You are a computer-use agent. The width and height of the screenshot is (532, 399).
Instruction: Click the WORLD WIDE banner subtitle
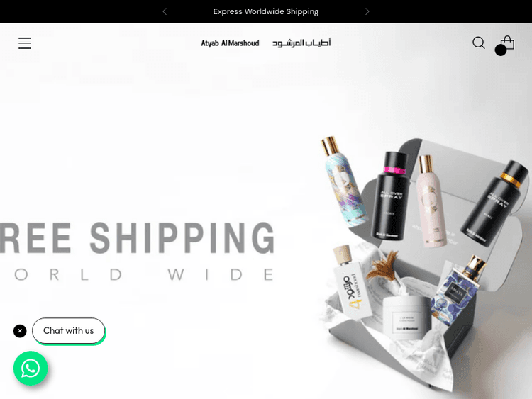144,274
